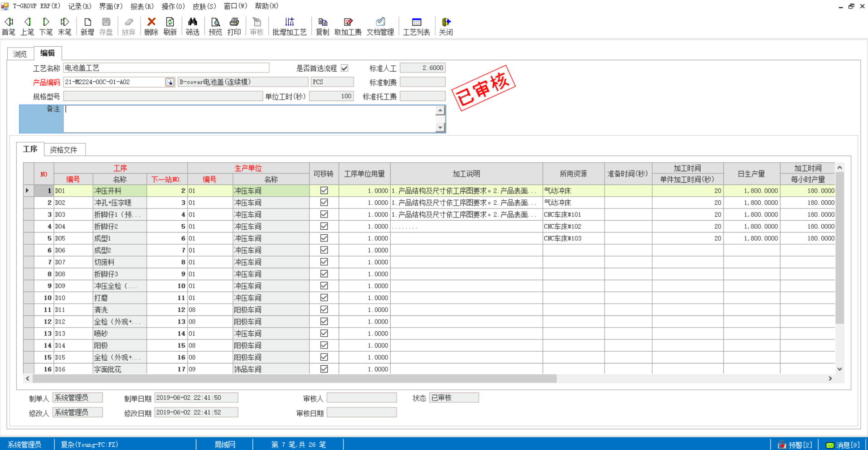Open the 界面(F) menu
The width and height of the screenshot is (868, 450).
coord(111,6)
